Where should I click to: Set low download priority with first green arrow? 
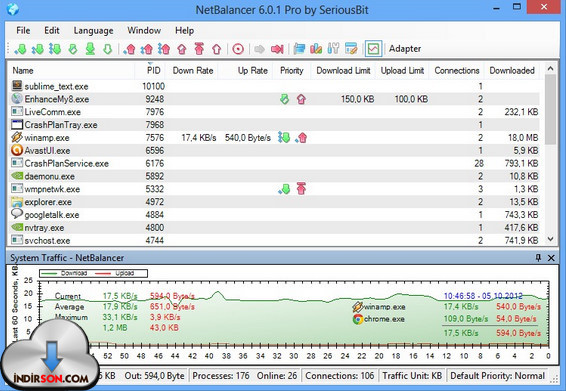pos(21,49)
